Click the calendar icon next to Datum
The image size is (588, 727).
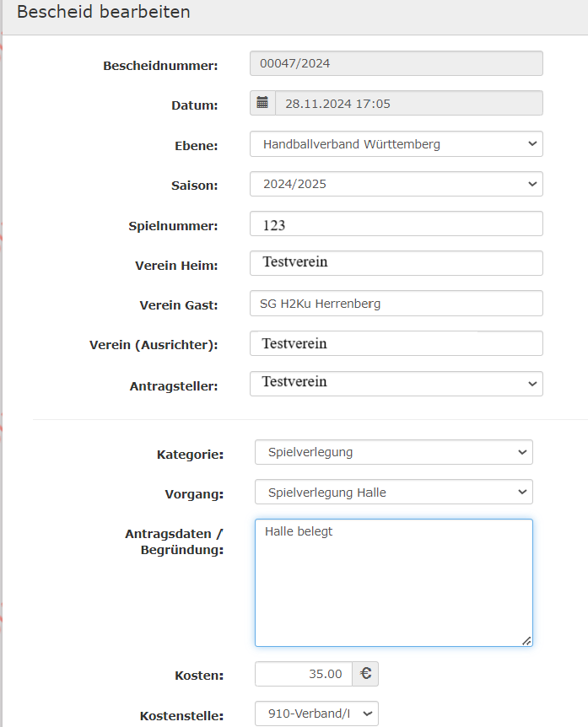[x=262, y=103]
